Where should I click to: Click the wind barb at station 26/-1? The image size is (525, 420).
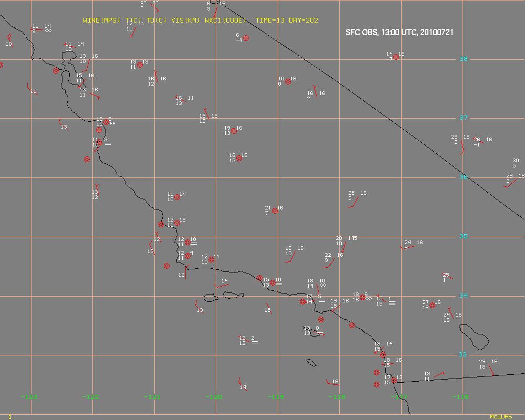tap(478, 140)
